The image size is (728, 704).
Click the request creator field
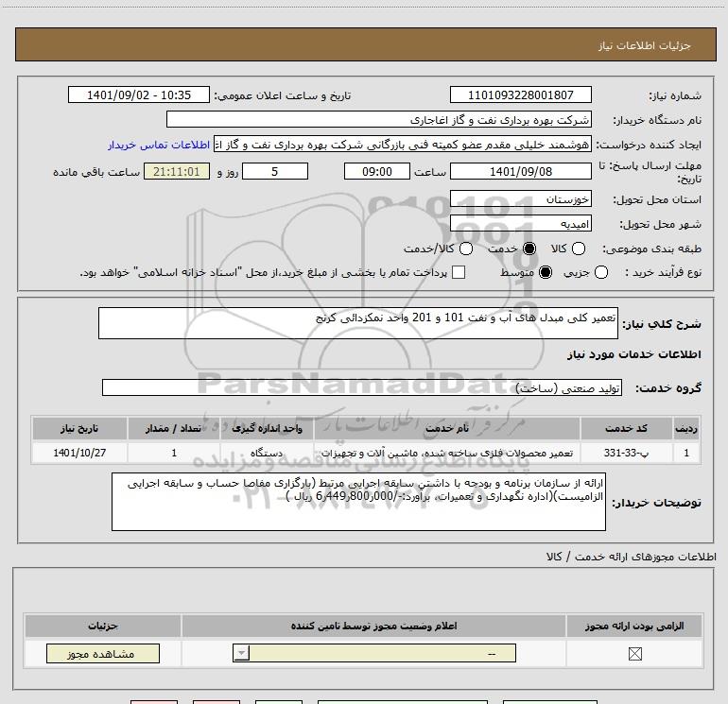[x=403, y=145]
